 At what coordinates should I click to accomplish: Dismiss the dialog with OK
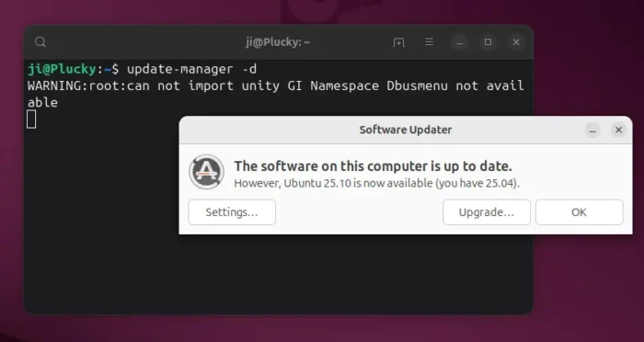[579, 212]
